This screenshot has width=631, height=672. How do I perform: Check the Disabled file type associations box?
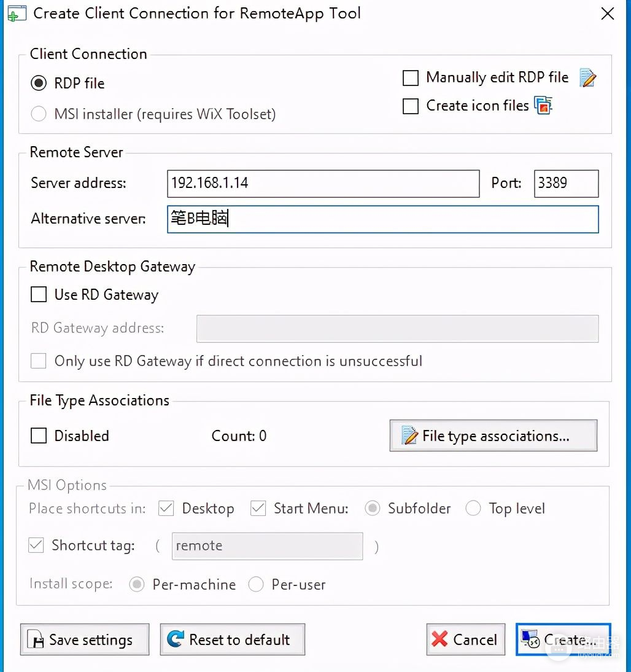tap(39, 436)
